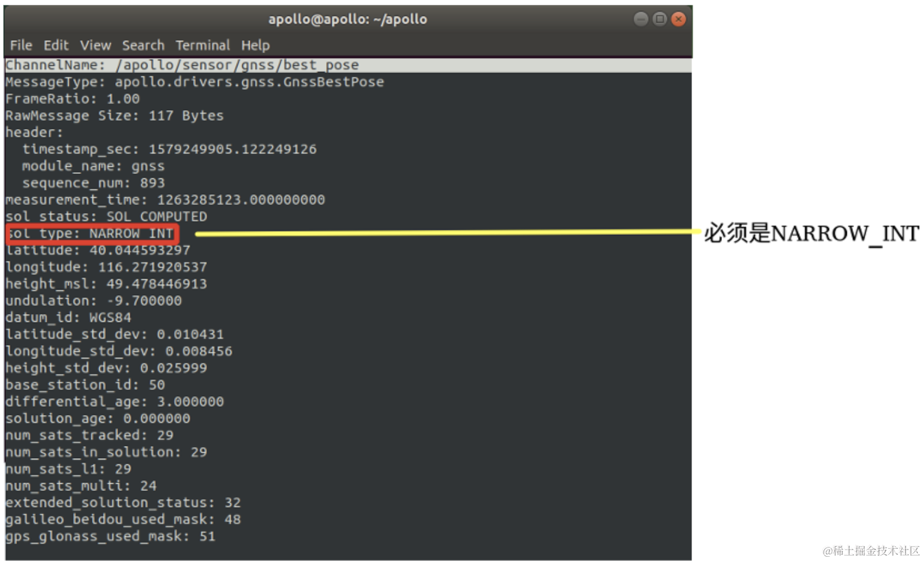Click the latitude_std_dev: 0.010431 line
Screen dimensions: 924x561
[114, 334]
